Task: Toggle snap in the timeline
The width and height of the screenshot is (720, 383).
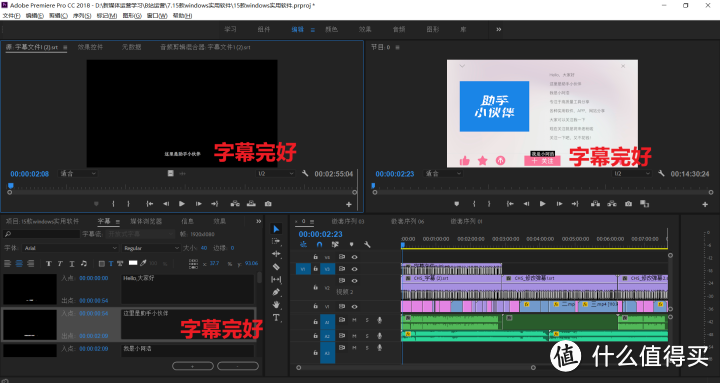Action: (x=319, y=244)
